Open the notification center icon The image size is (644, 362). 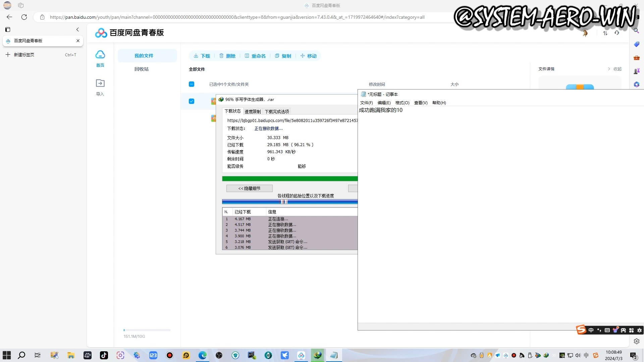point(634,356)
